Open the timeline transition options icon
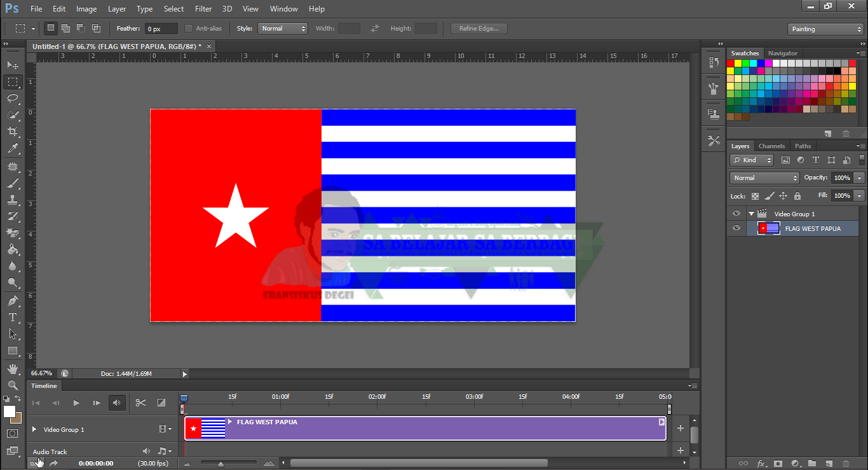The height and width of the screenshot is (470, 868). tap(161, 403)
